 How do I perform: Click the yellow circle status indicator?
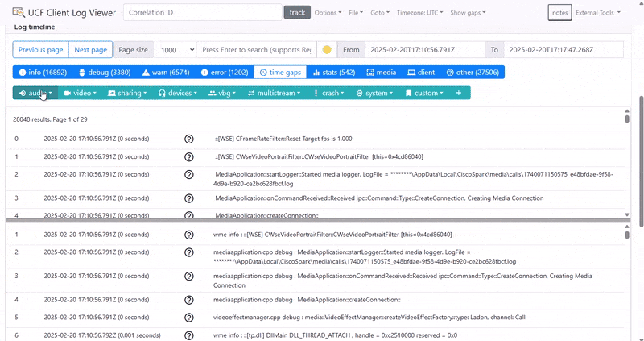pyautogui.click(x=327, y=50)
